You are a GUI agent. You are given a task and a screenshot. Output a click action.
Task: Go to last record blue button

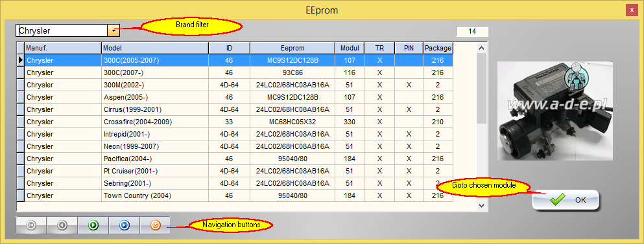click(125, 225)
